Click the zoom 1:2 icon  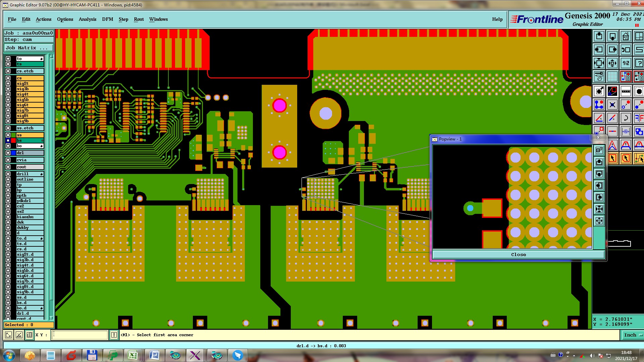(x=626, y=63)
